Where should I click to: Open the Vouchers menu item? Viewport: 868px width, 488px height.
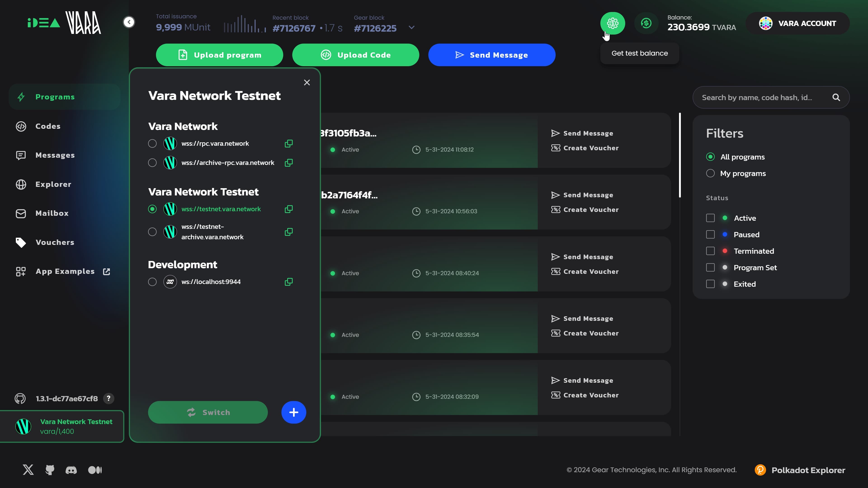[x=54, y=242]
